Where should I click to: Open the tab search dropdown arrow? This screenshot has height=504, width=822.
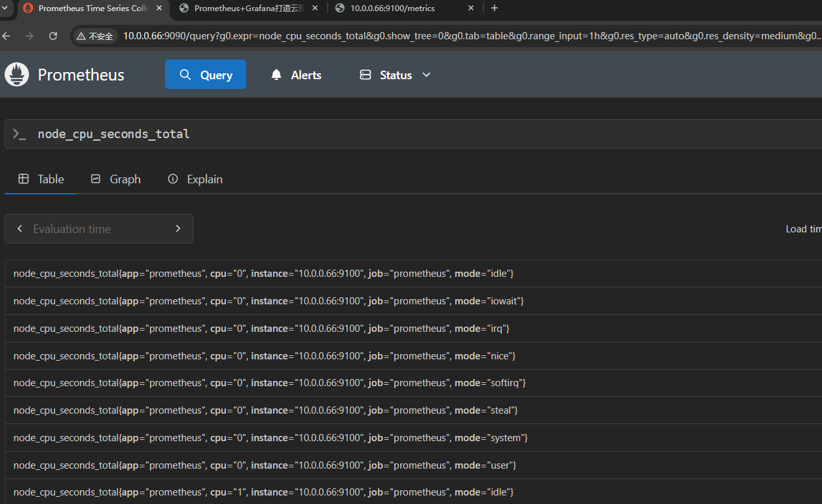[x=5, y=8]
